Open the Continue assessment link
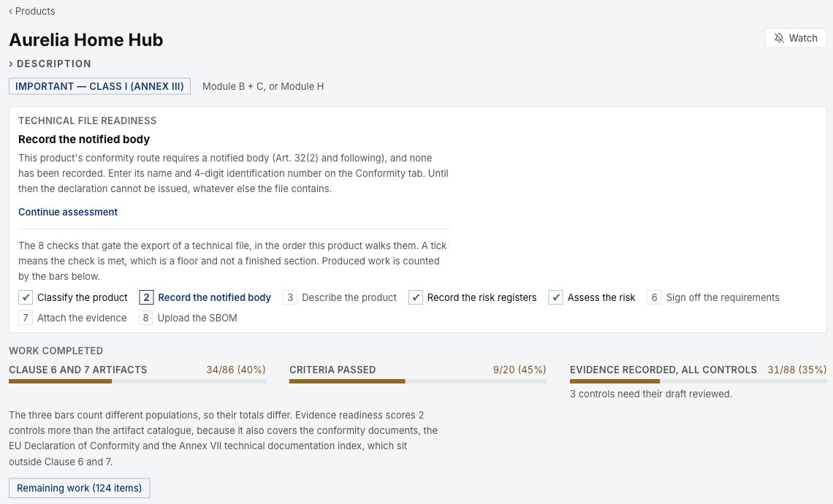The height and width of the screenshot is (504, 833). tap(68, 212)
